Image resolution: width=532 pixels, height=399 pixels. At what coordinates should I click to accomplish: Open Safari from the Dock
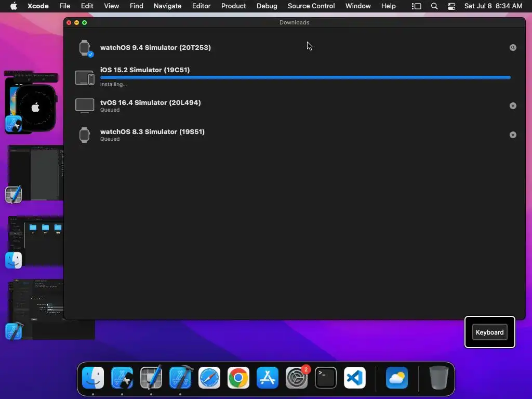pos(209,378)
